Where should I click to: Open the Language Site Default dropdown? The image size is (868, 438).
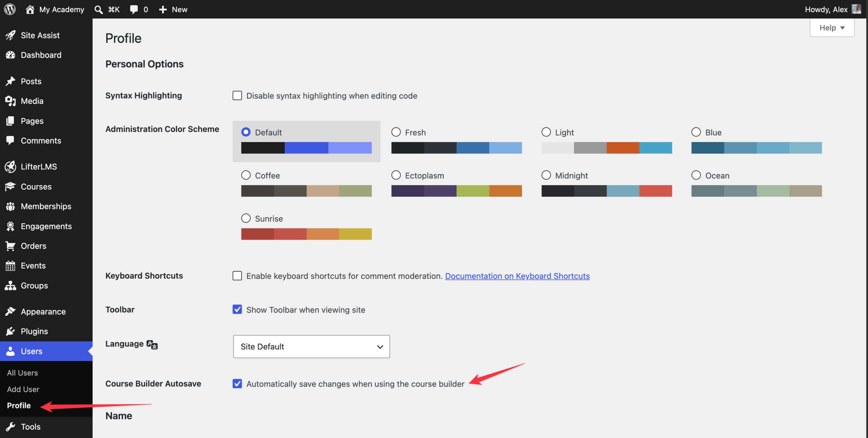311,346
